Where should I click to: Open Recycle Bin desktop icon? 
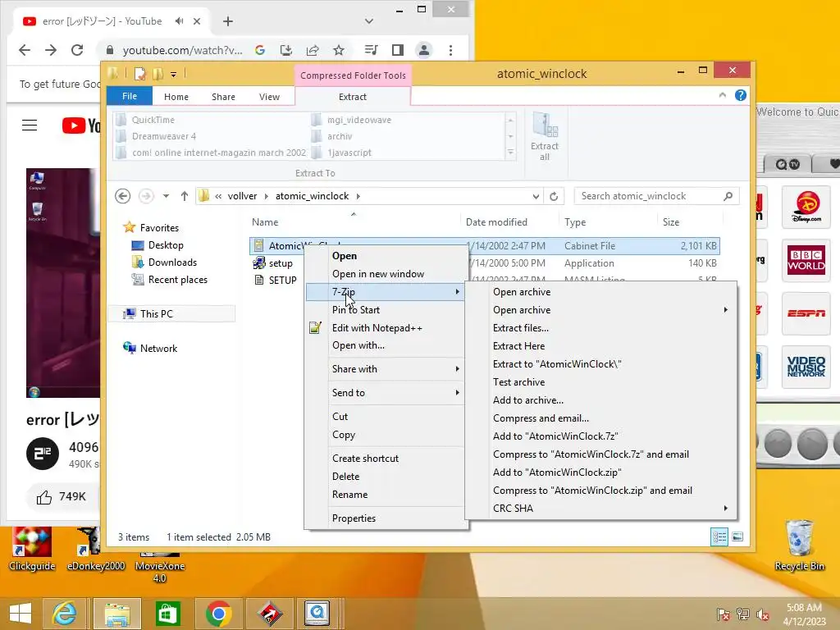(799, 546)
